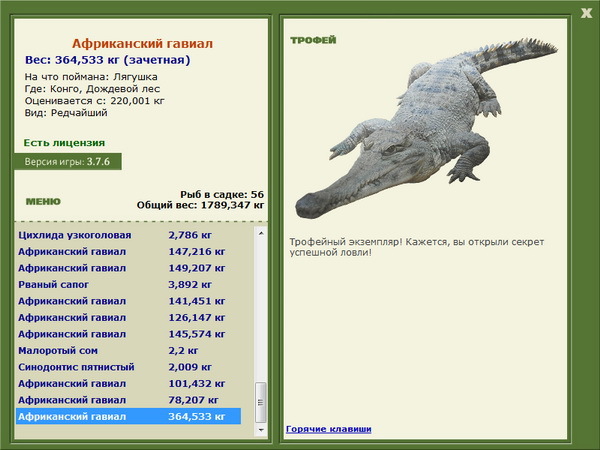Select Цихлида узкоголовая 2,786 кг row

click(x=129, y=235)
